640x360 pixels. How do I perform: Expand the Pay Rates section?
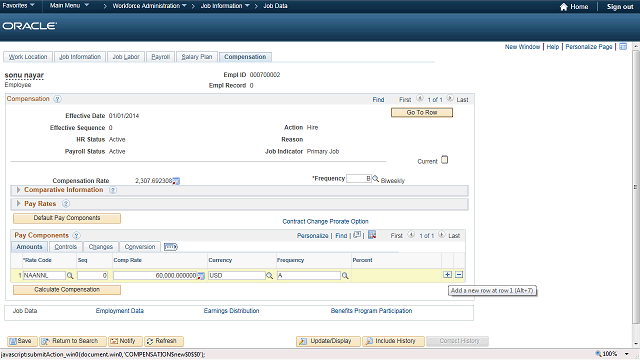[18, 203]
